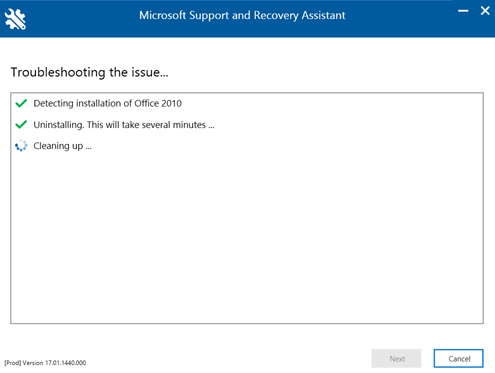Click the 'Microsoft Support and Recovery Assistant' title text

pyautogui.click(x=242, y=15)
